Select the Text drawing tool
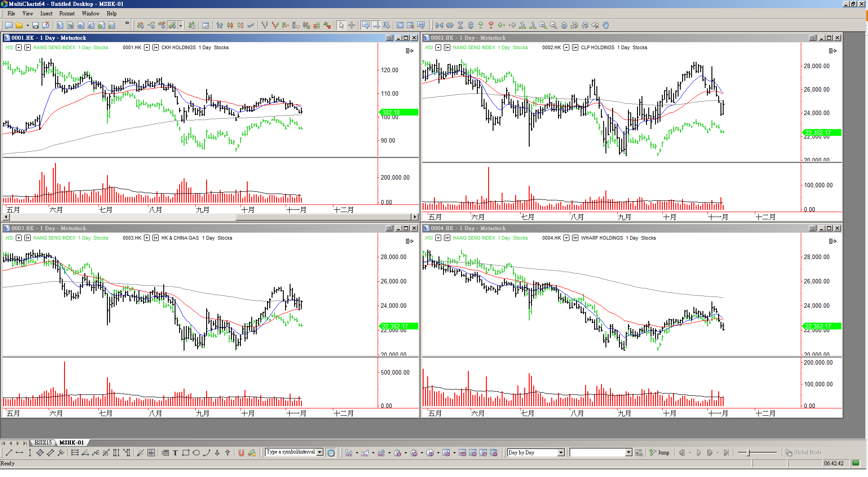 tap(175, 453)
